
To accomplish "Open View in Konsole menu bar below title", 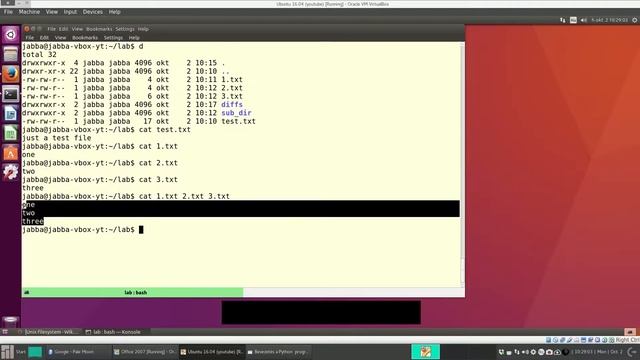I will [x=60, y=38].
